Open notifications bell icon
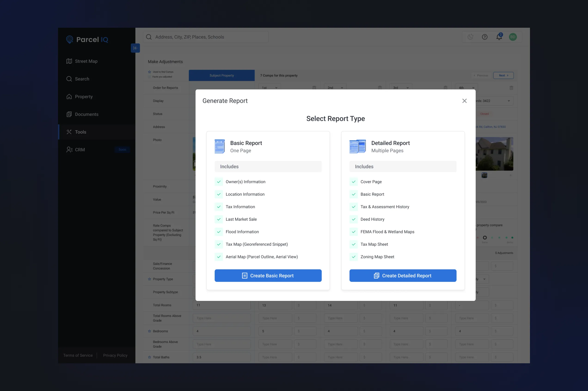This screenshot has width=588, height=391. click(x=499, y=37)
